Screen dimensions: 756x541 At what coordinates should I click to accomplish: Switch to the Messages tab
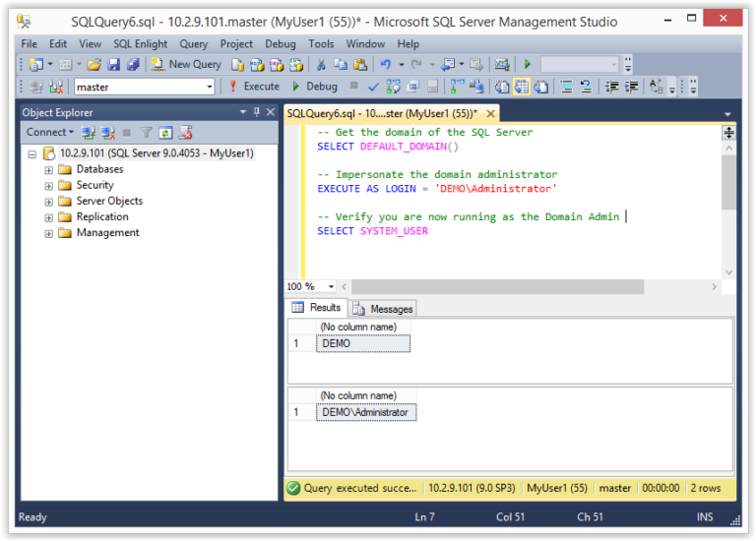point(384,309)
